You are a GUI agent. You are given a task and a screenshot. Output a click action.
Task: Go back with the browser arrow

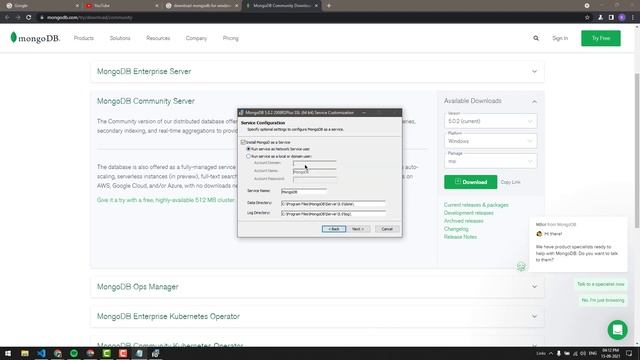(x=7, y=18)
